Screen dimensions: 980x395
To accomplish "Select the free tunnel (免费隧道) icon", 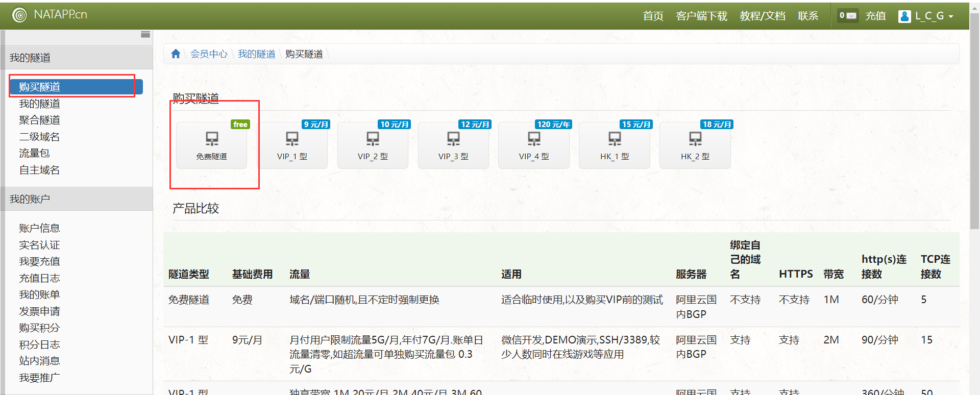I will [x=211, y=145].
